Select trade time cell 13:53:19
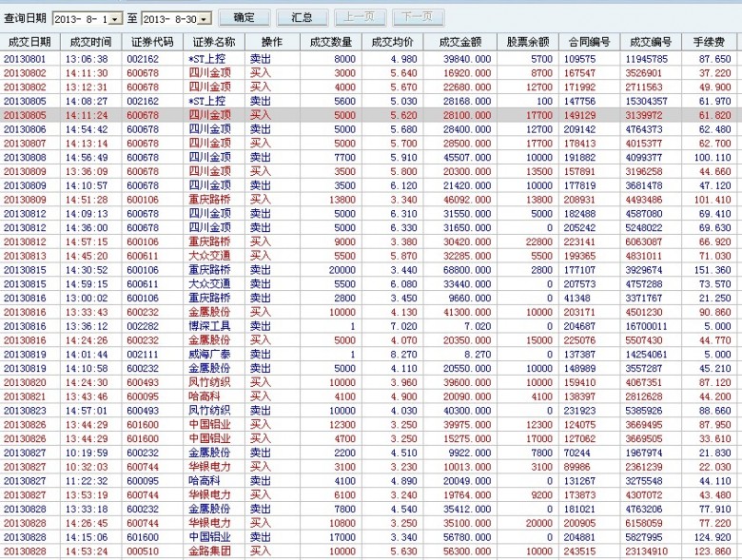 click(87, 495)
